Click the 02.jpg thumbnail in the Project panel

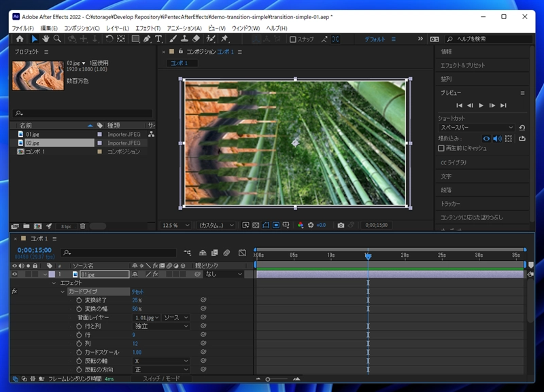pyautogui.click(x=38, y=75)
